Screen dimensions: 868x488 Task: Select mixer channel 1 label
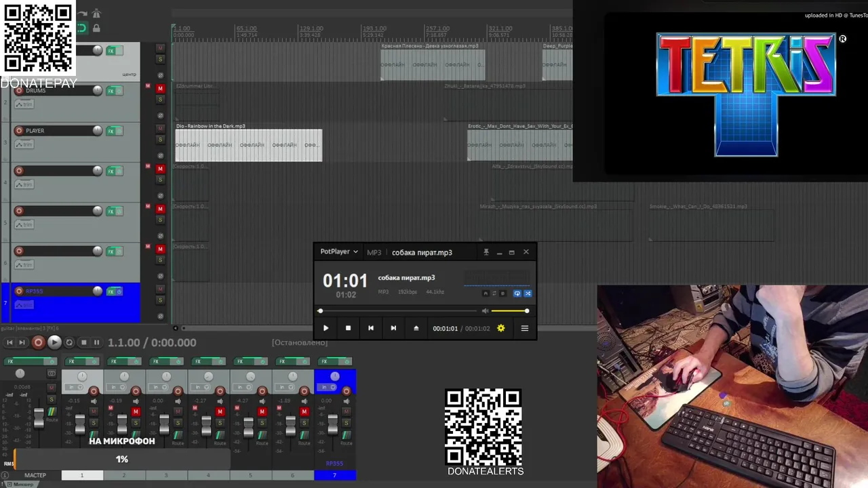pyautogui.click(x=82, y=475)
